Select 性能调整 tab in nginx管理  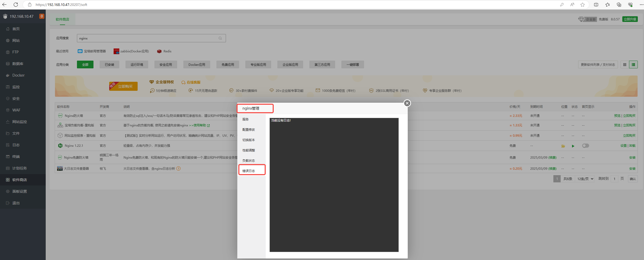252,150
